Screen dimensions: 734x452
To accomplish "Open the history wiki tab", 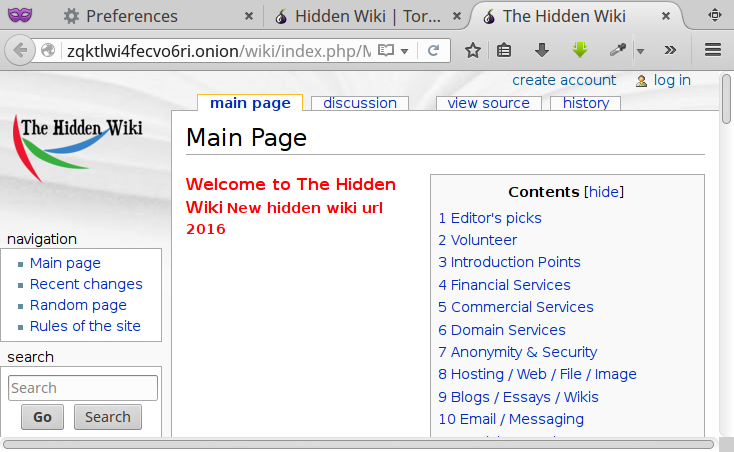I will pyautogui.click(x=586, y=103).
